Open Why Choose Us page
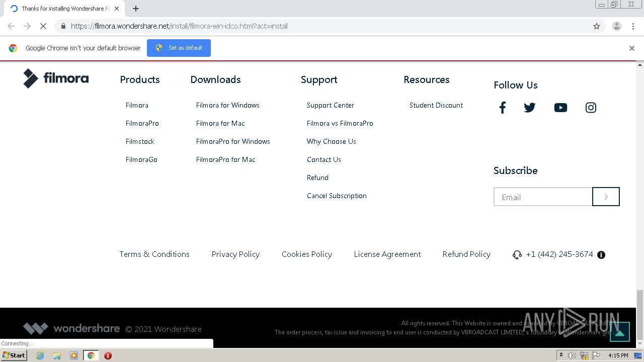644x362 pixels. (x=332, y=141)
